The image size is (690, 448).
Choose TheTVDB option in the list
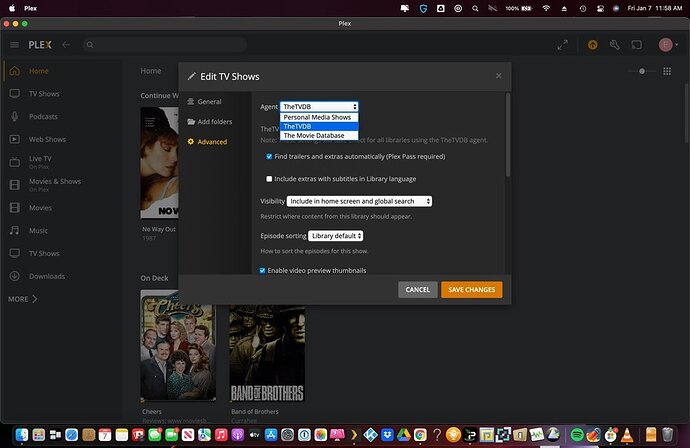tap(319, 126)
